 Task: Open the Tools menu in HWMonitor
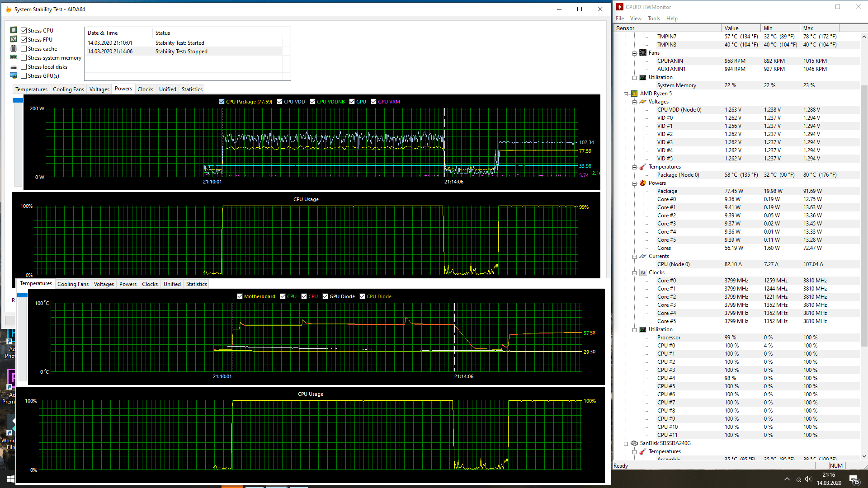(x=654, y=19)
